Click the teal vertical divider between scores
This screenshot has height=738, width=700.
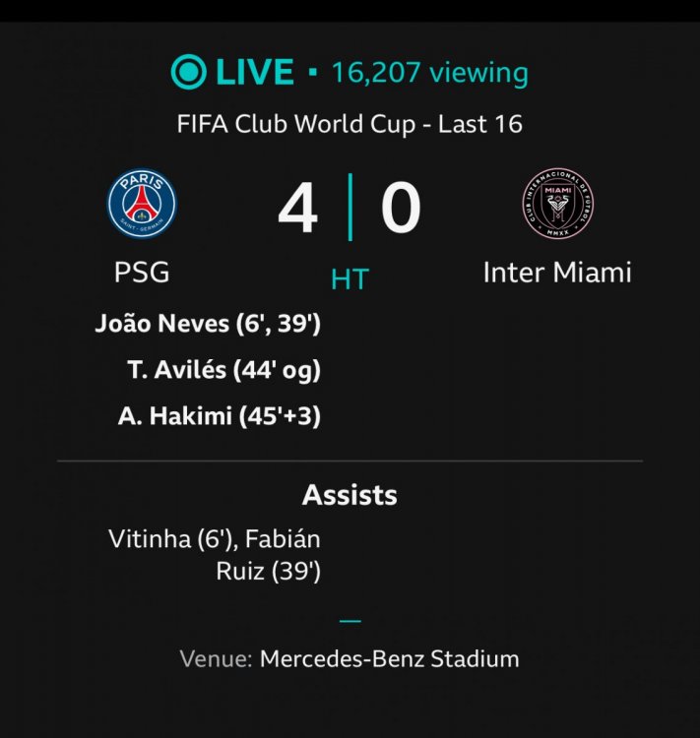click(x=350, y=207)
